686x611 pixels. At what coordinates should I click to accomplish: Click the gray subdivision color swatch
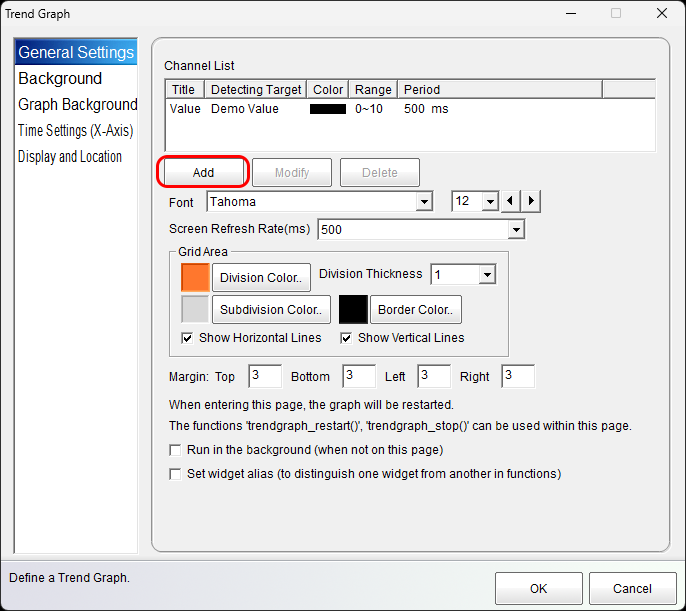click(195, 310)
